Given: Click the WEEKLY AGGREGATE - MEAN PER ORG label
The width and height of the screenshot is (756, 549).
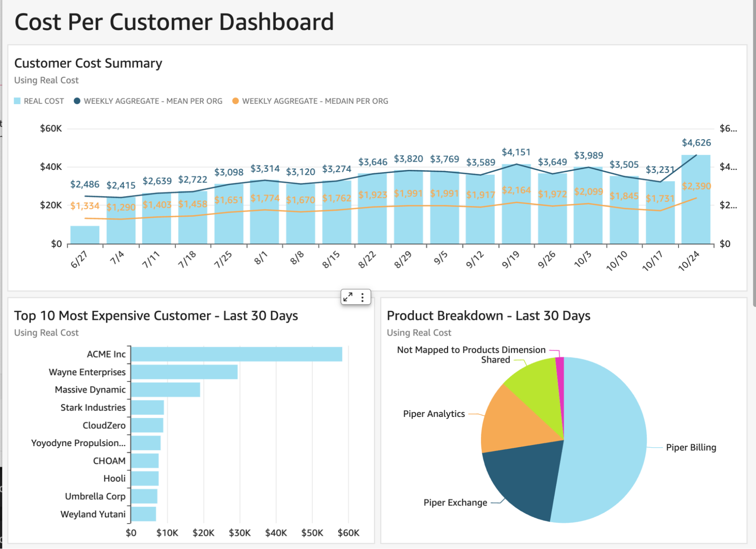Looking at the screenshot, I should tap(153, 101).
